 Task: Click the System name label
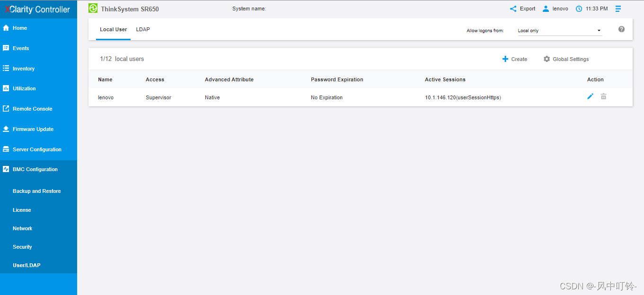[249, 9]
